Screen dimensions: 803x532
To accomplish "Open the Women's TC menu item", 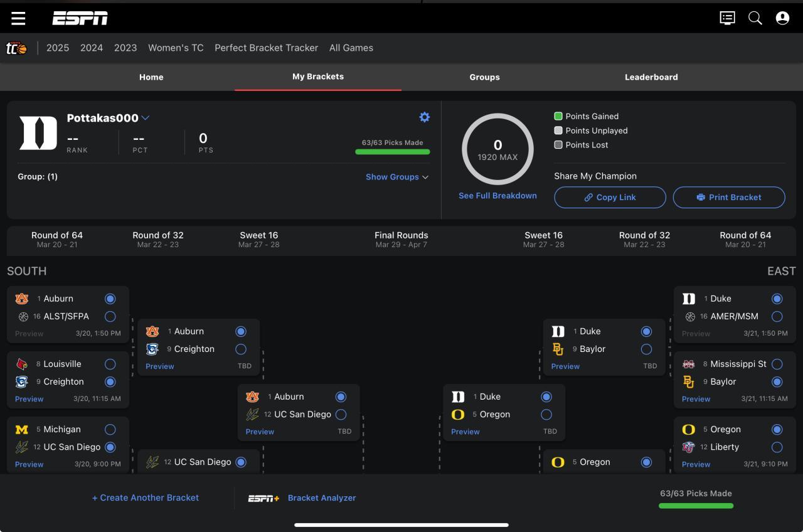I will click(x=176, y=48).
